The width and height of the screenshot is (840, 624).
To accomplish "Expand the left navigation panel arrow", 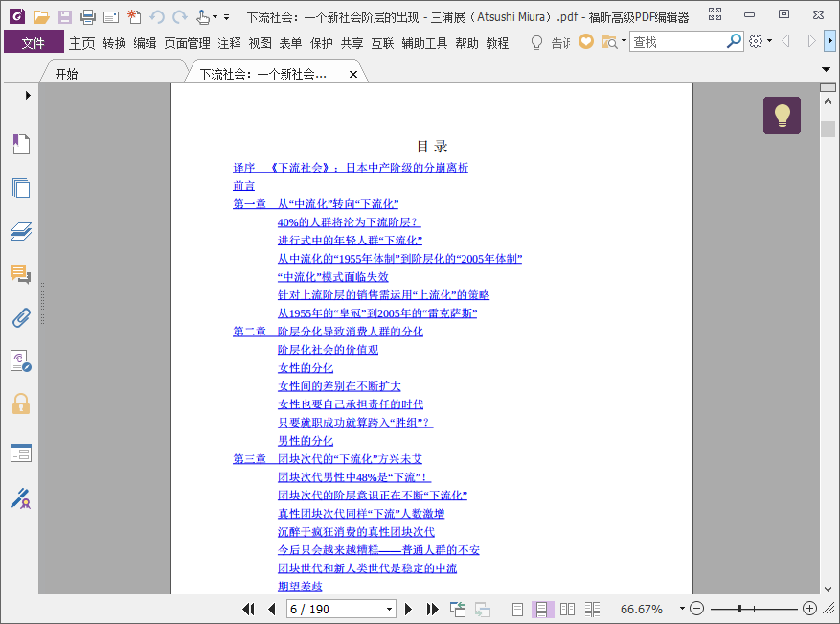I will [28, 96].
